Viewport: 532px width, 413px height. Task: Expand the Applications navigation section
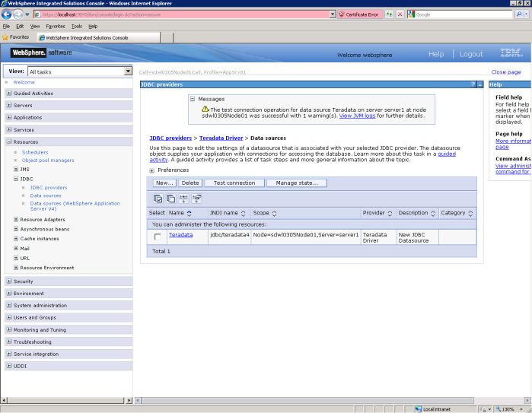pos(9,117)
